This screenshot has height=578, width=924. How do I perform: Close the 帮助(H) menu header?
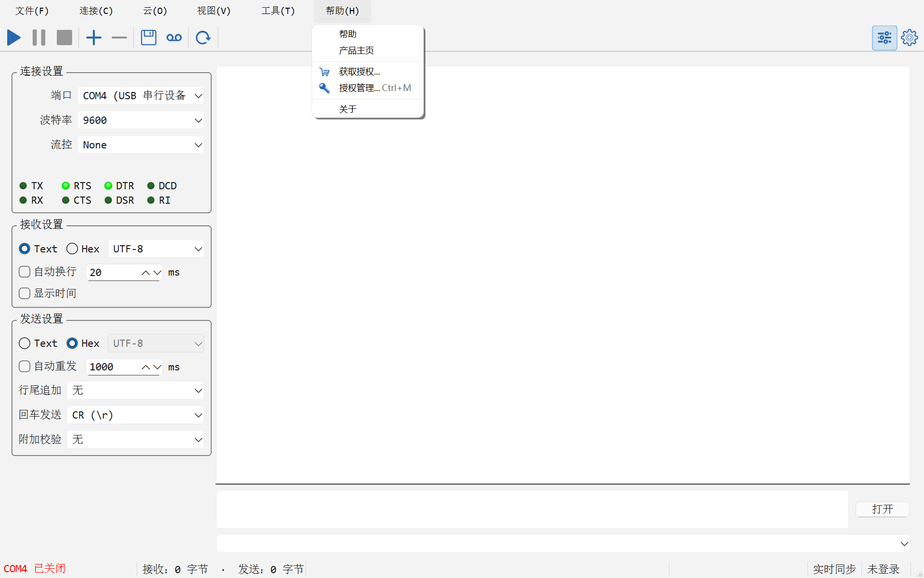pos(342,11)
